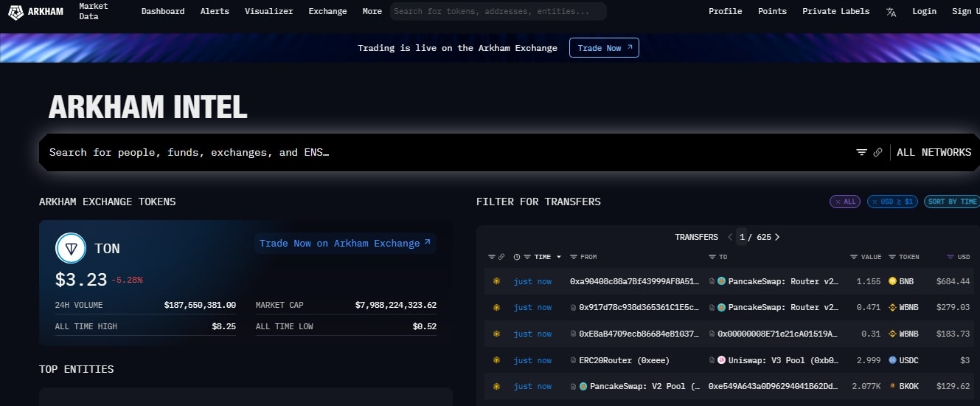Click the clock icon in TIME column header
980x406 pixels.
click(517, 257)
